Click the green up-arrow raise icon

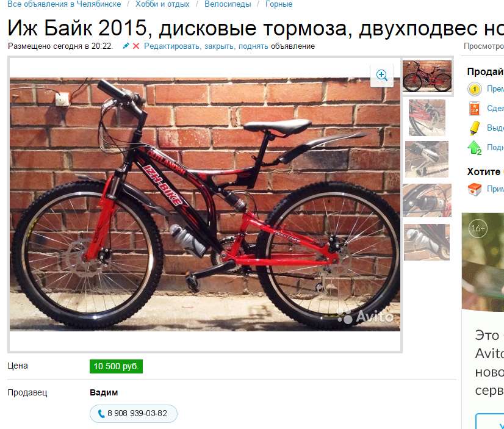tap(475, 148)
